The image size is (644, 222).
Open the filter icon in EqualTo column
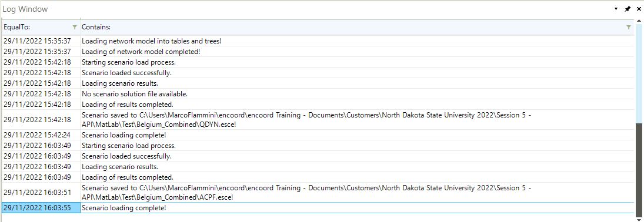(74, 27)
